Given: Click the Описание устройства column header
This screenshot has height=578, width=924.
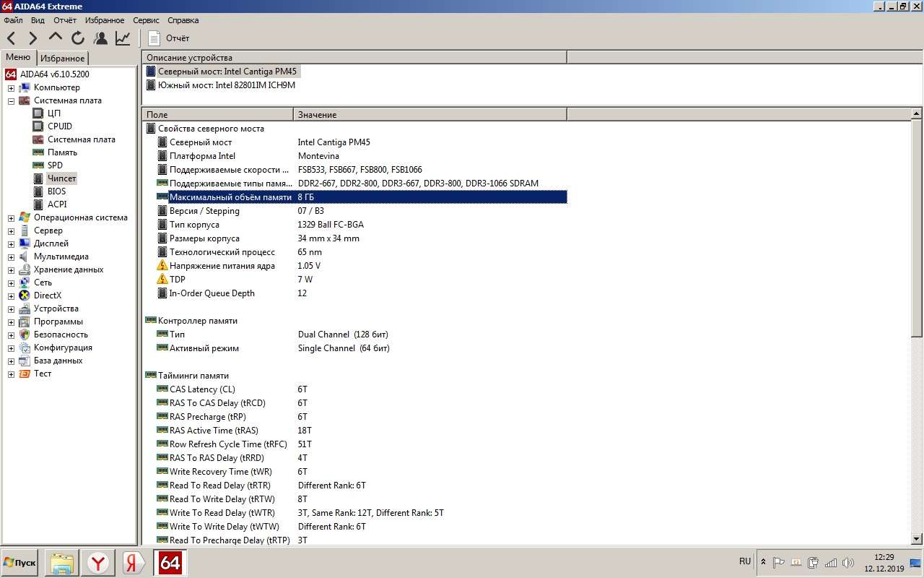Looking at the screenshot, I should pyautogui.click(x=354, y=58).
